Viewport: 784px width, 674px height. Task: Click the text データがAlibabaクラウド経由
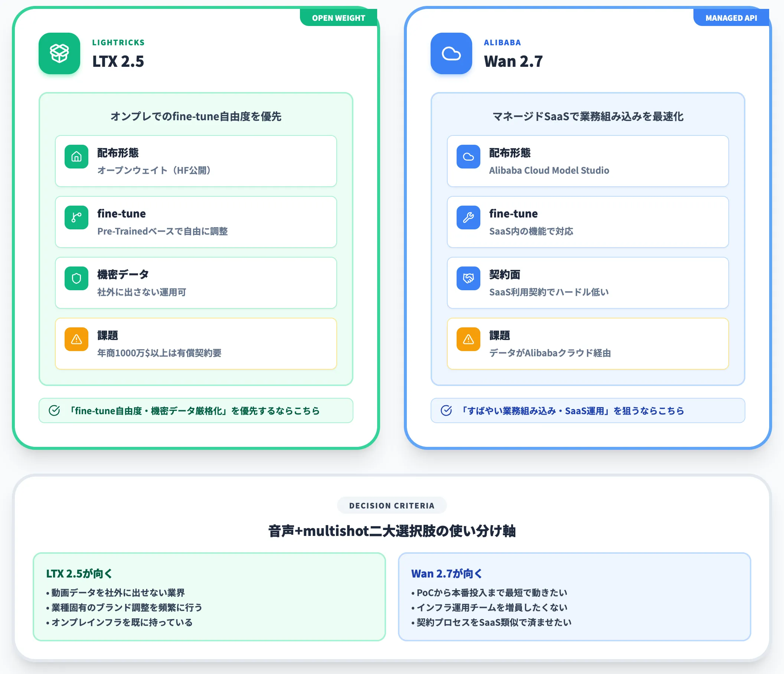pos(550,353)
